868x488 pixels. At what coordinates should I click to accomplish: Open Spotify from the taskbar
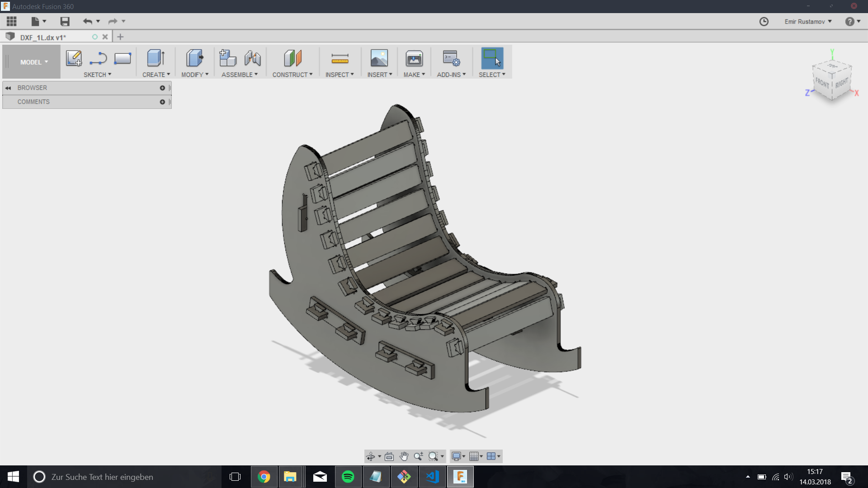pyautogui.click(x=348, y=477)
